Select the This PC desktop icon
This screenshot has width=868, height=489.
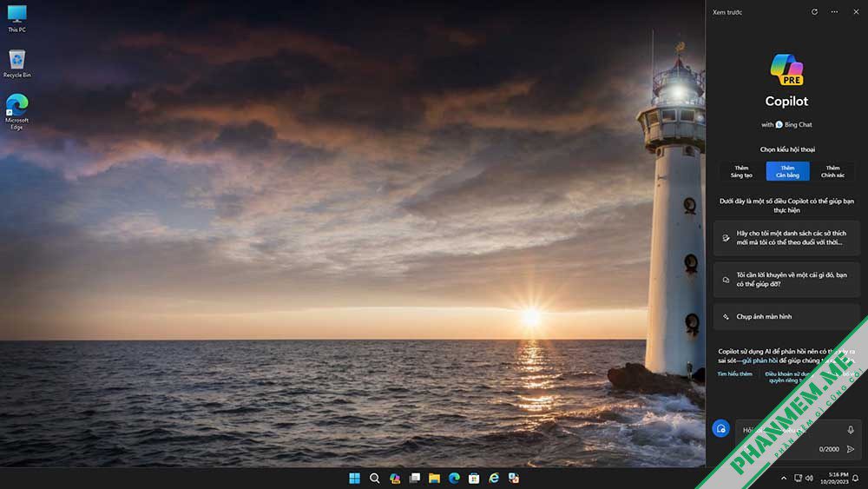pyautogui.click(x=16, y=19)
